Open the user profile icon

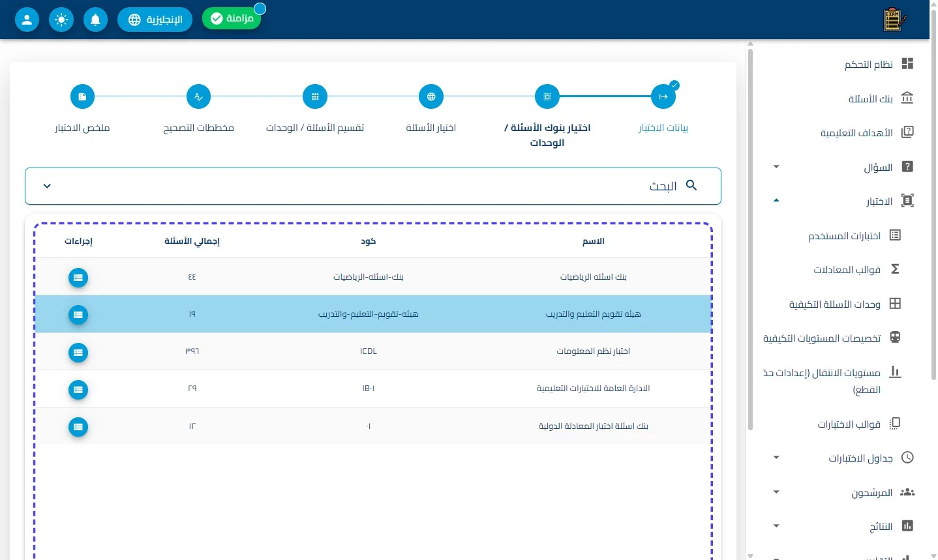[x=27, y=20]
